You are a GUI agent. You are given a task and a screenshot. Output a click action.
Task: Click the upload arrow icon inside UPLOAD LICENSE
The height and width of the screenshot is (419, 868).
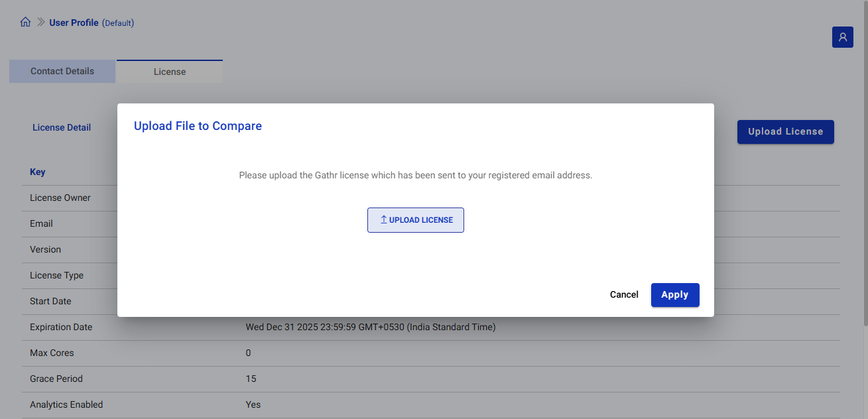pos(383,219)
